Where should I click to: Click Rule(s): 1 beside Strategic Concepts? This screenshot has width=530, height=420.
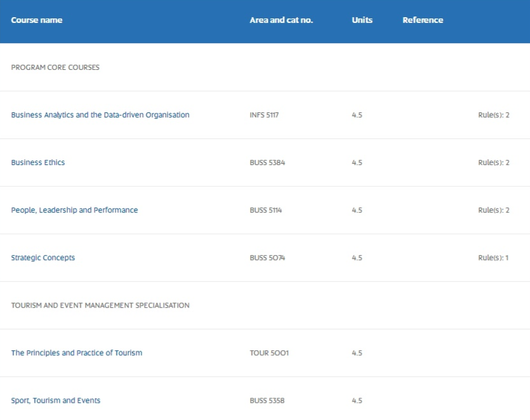pyautogui.click(x=493, y=258)
